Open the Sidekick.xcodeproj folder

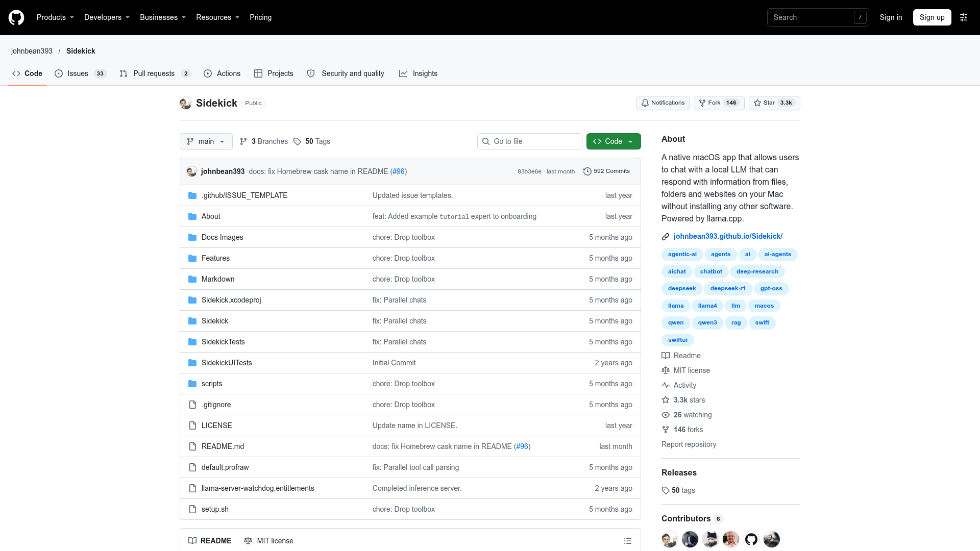(x=231, y=300)
